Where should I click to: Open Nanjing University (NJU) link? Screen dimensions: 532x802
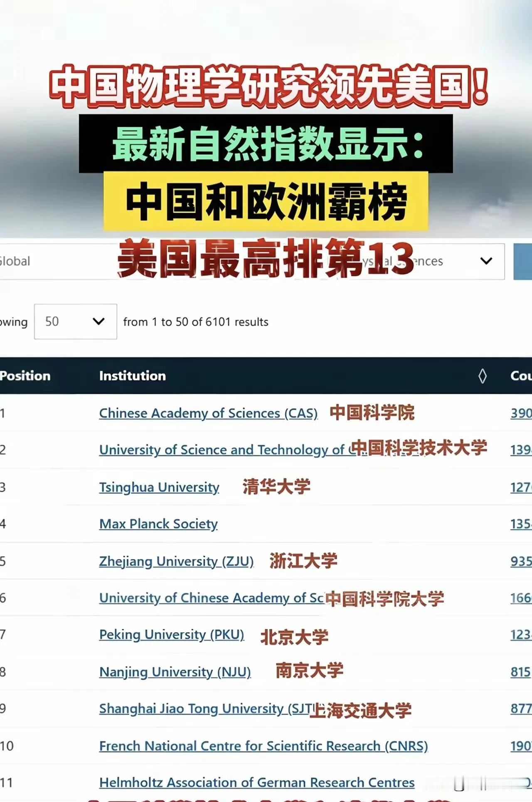pyautogui.click(x=175, y=672)
